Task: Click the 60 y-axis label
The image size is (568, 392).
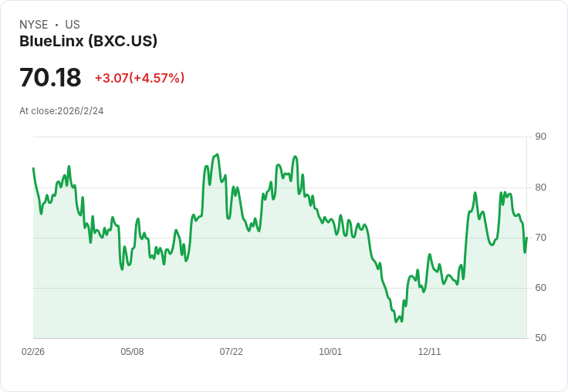Action: [x=541, y=288]
